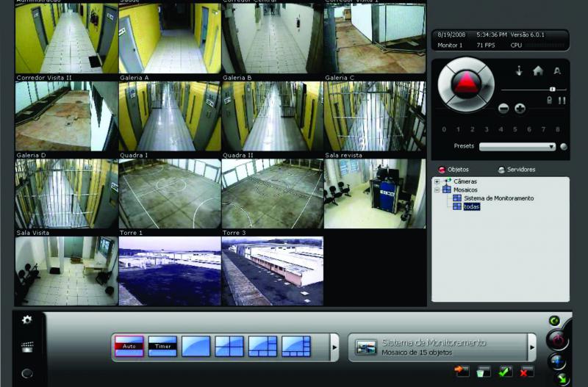This screenshot has width=588, height=387.
Task: Click the red power button
Action: click(x=558, y=340)
